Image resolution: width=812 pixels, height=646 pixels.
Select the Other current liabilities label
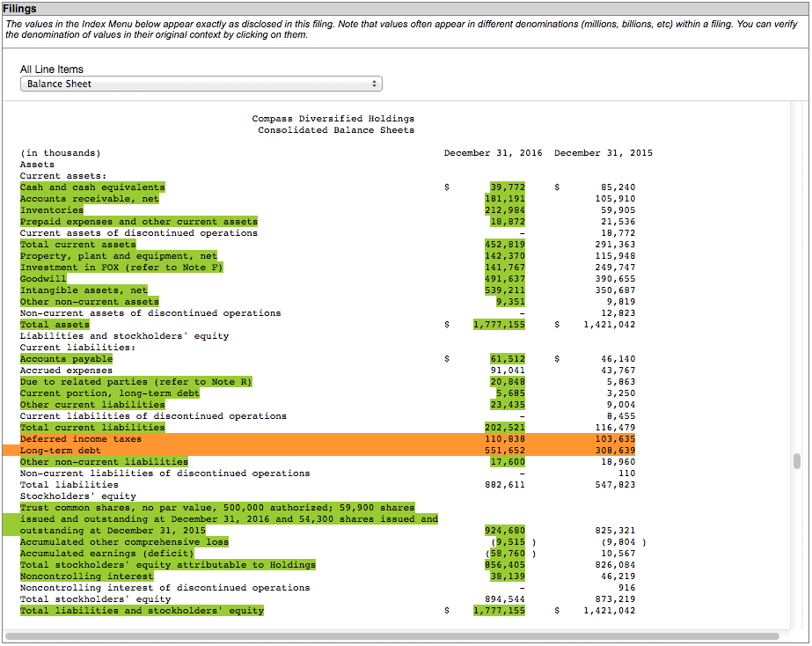[x=92, y=405]
